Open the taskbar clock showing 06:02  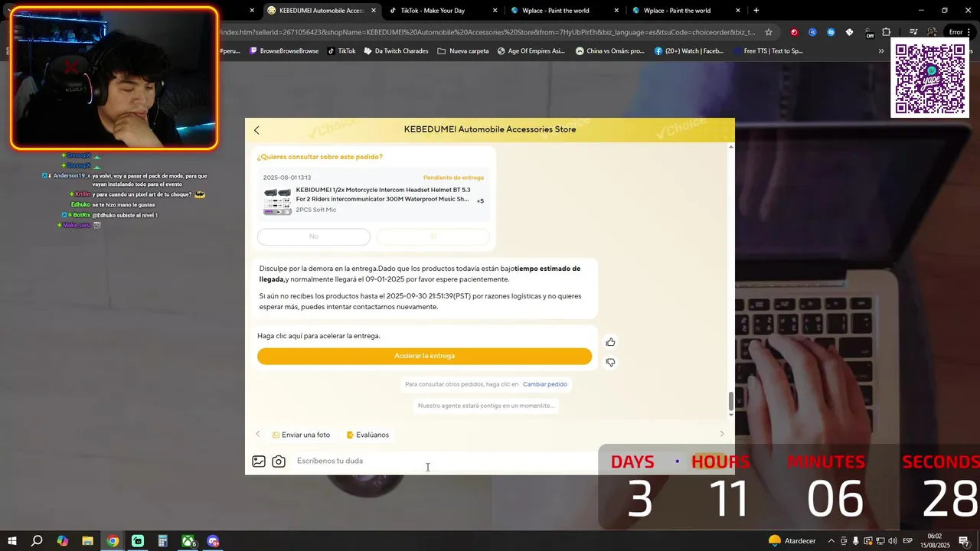(x=935, y=541)
